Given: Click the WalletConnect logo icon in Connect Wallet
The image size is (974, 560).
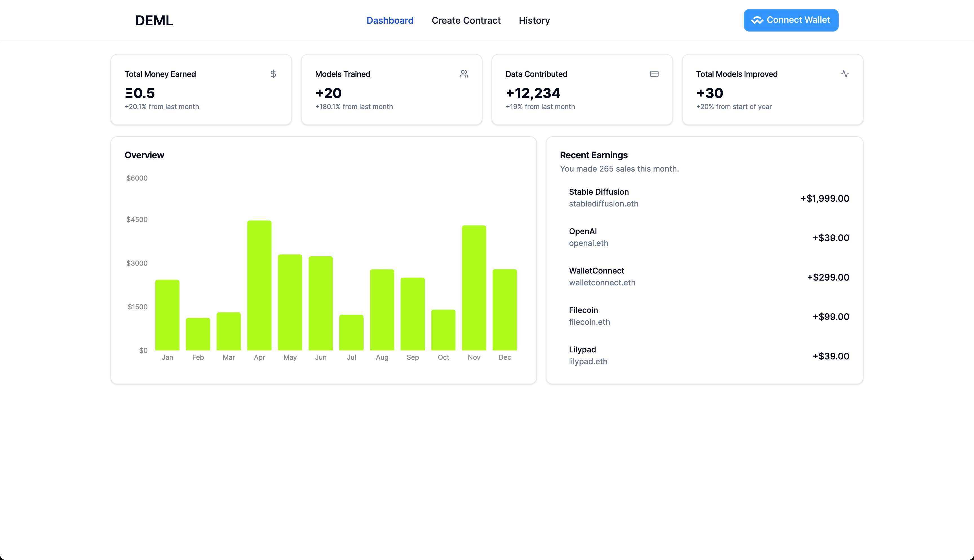Looking at the screenshot, I should (x=757, y=20).
